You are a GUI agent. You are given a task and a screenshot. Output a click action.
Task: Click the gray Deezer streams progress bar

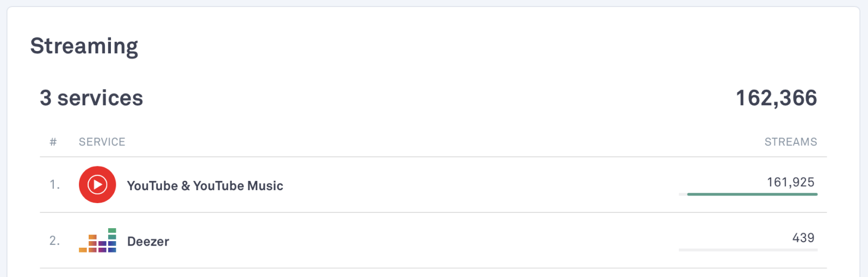(748, 250)
